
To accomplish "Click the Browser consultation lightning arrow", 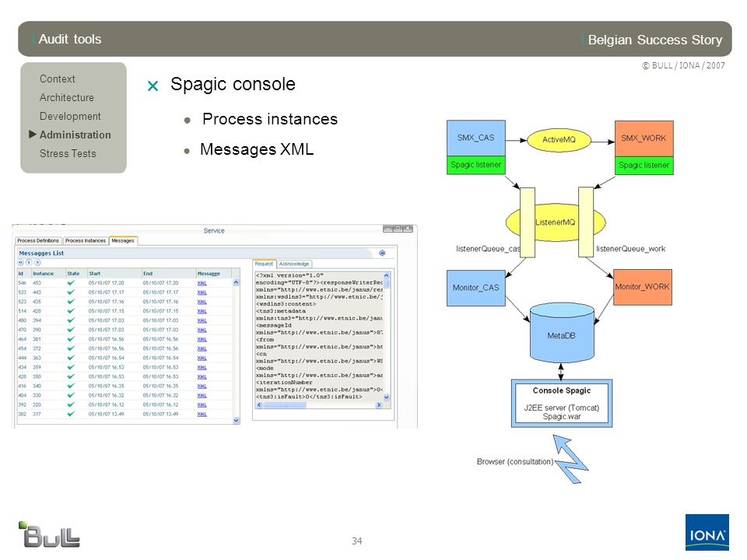I will pyautogui.click(x=570, y=459).
